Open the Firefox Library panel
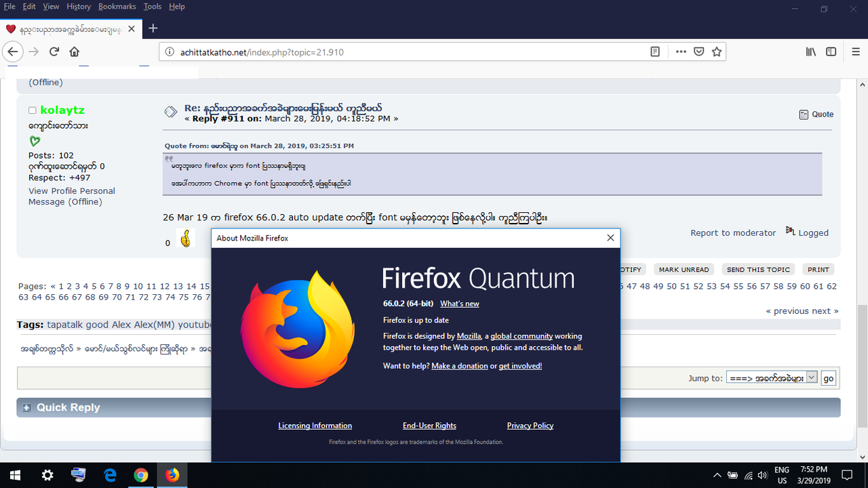This screenshot has width=868, height=488. point(810,52)
